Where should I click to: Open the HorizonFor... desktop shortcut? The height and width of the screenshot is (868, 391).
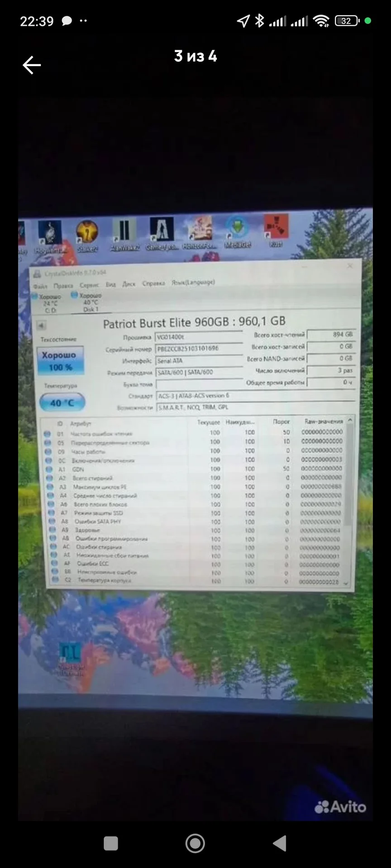200,233
